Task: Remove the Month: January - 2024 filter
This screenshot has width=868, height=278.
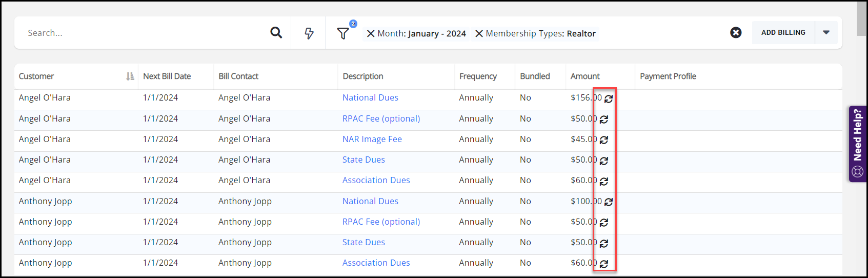Action: 370,34
